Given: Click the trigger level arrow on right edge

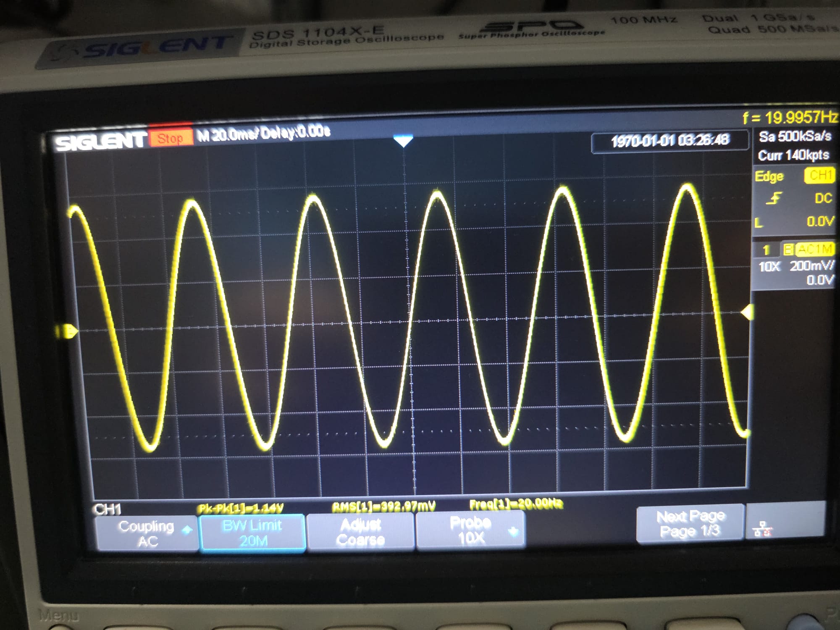Looking at the screenshot, I should 746,312.
